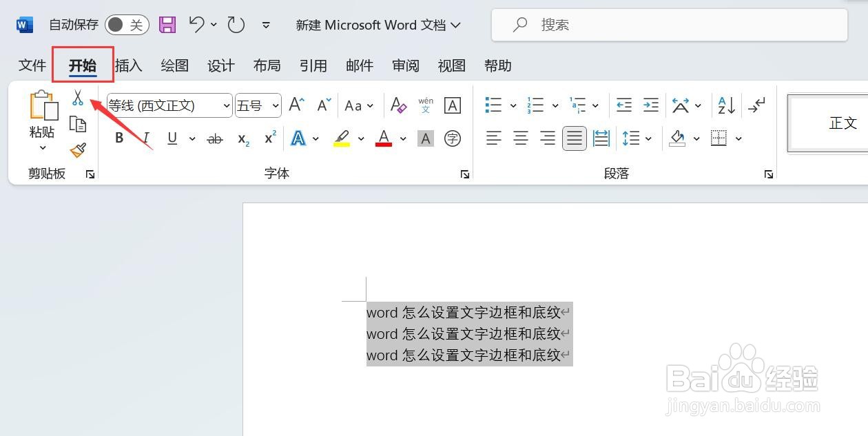Toggle Italic formatting
This screenshot has width=868, height=436.
pyautogui.click(x=146, y=138)
